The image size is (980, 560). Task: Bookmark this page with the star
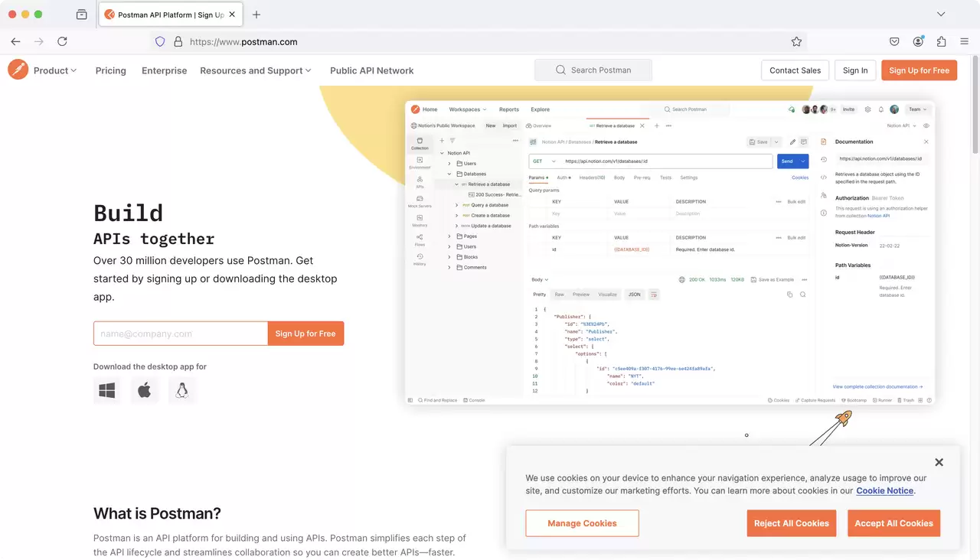(796, 42)
